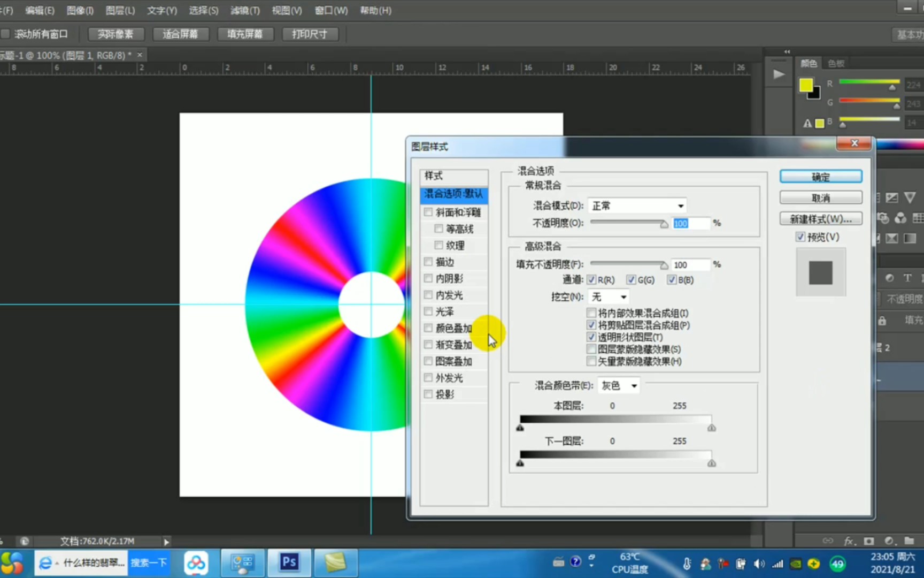Screen dimensions: 924x578
Task: Click the volume speaker tray icon
Action: [759, 564]
